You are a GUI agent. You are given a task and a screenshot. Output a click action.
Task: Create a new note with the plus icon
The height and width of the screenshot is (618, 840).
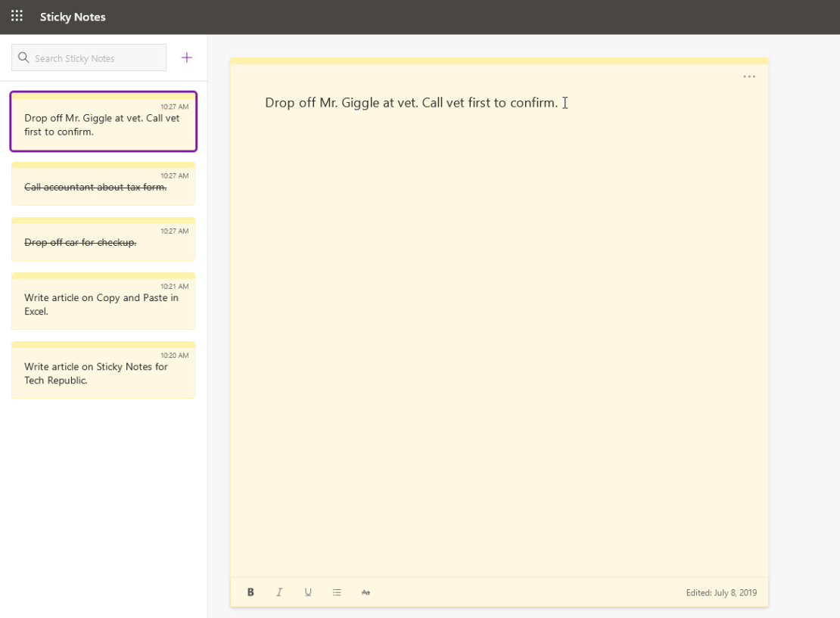tap(186, 57)
